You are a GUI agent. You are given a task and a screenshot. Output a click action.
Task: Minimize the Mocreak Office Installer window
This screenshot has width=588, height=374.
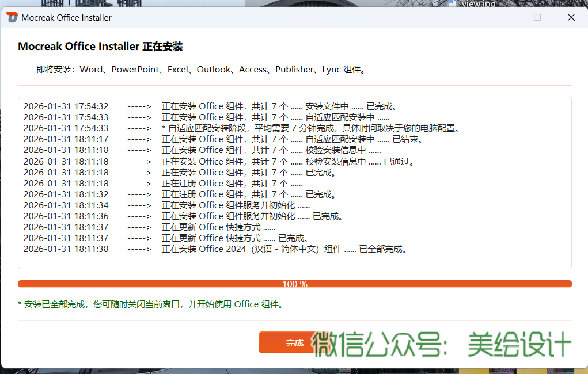click(x=503, y=17)
